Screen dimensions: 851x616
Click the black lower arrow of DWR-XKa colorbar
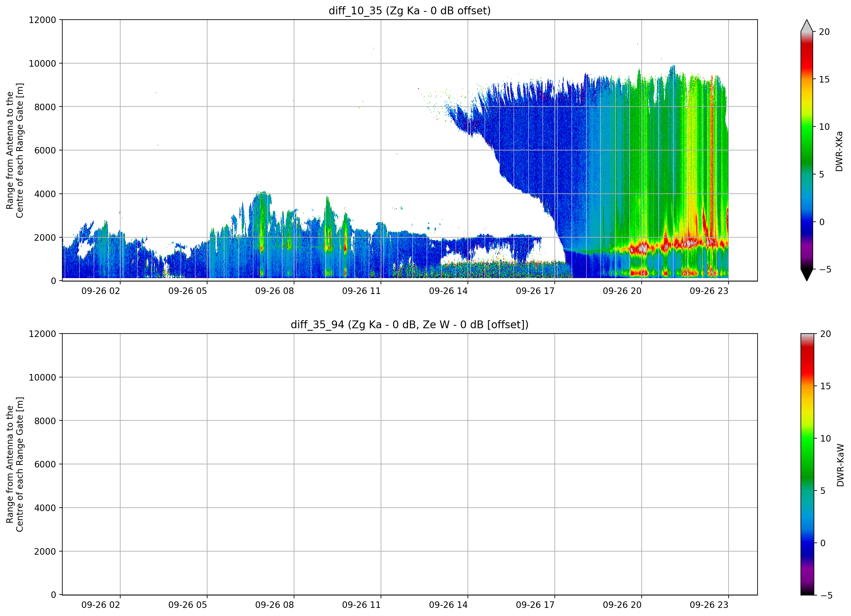(807, 275)
